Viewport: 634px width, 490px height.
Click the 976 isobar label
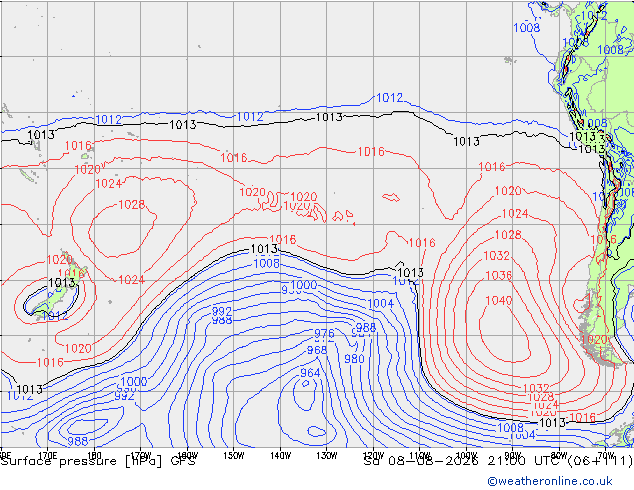(324, 334)
